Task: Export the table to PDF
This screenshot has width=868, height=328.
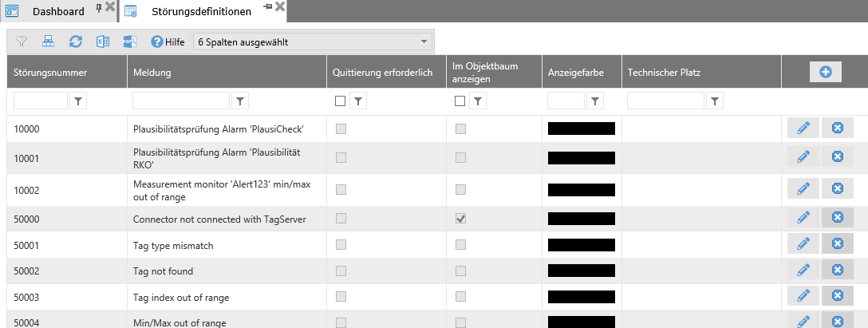Action: pos(129,41)
